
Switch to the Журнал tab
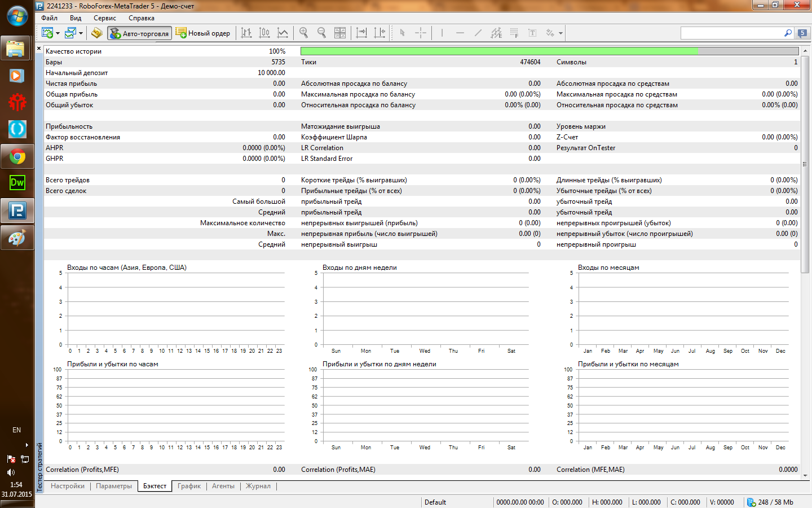[258, 486]
